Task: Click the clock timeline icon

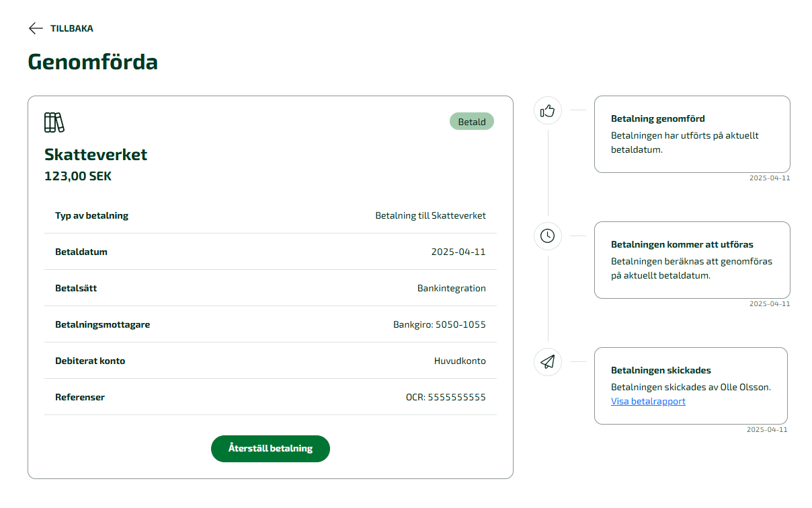Action: coord(548,235)
